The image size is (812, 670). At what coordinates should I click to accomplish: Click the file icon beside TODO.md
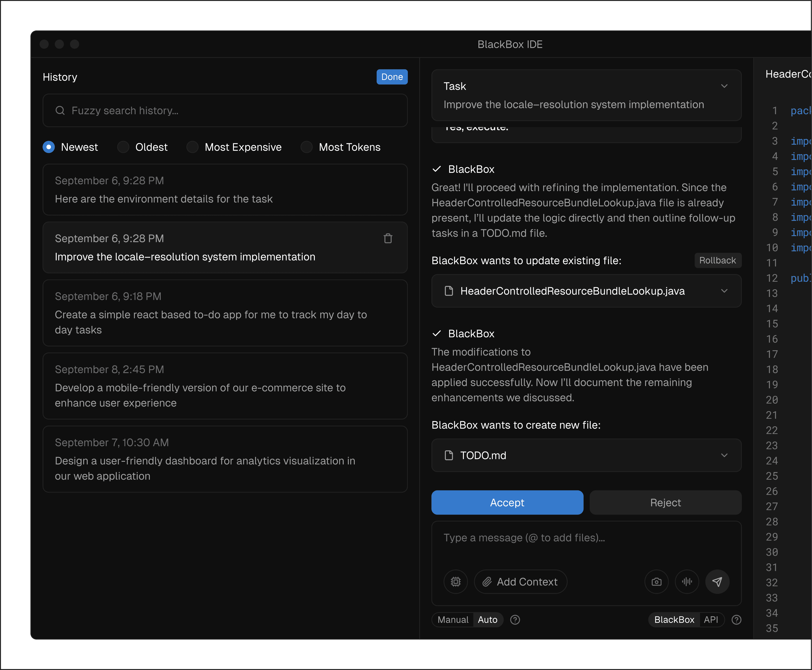(x=449, y=455)
